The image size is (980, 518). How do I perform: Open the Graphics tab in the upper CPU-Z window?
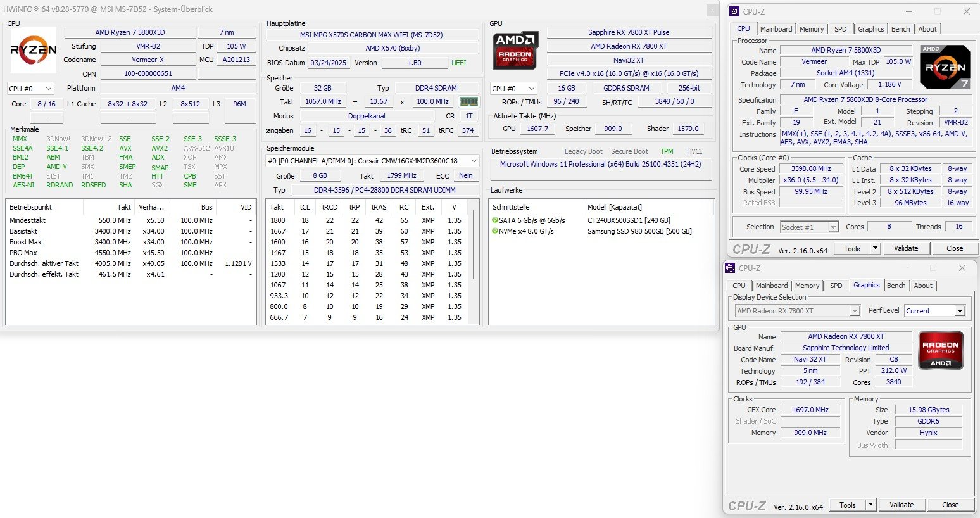coord(871,29)
